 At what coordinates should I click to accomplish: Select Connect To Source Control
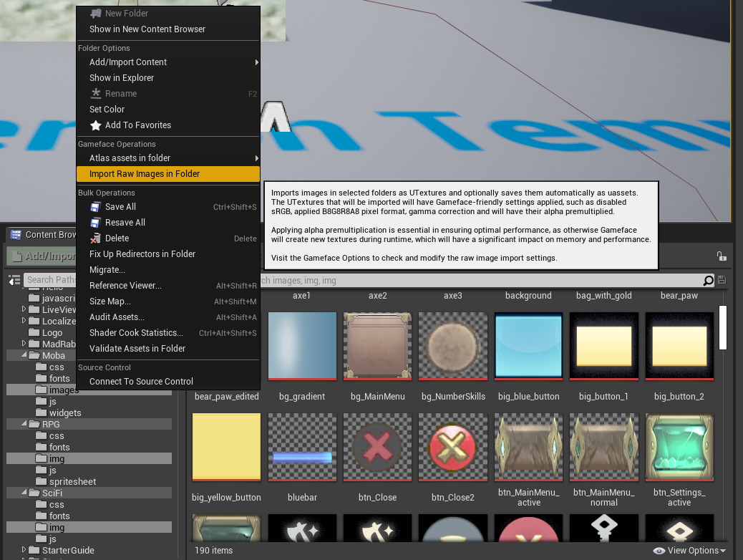[x=167, y=382]
